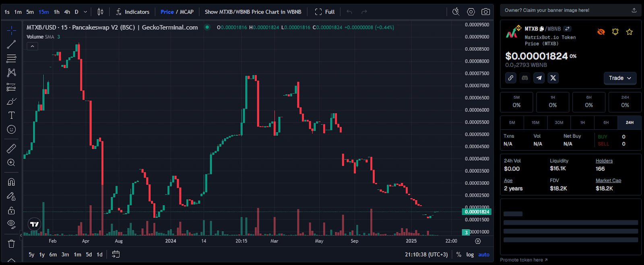Toggle stay in drawing mode

pyautogui.click(x=11, y=196)
